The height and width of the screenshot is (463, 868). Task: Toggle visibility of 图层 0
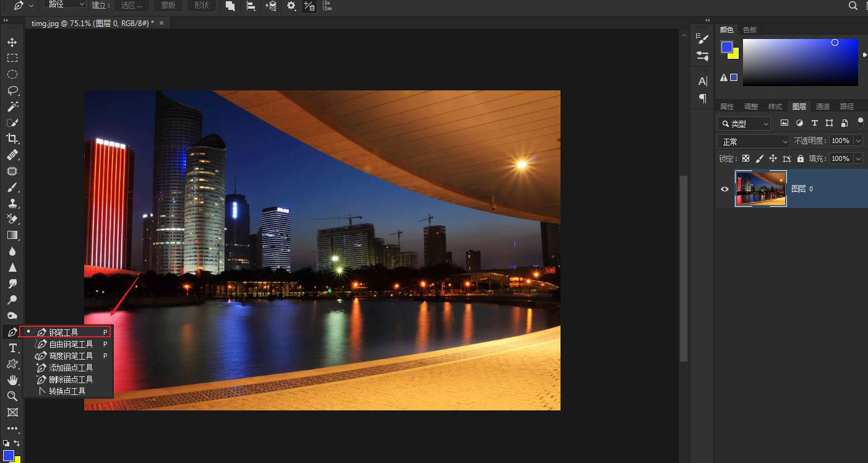pyautogui.click(x=725, y=189)
